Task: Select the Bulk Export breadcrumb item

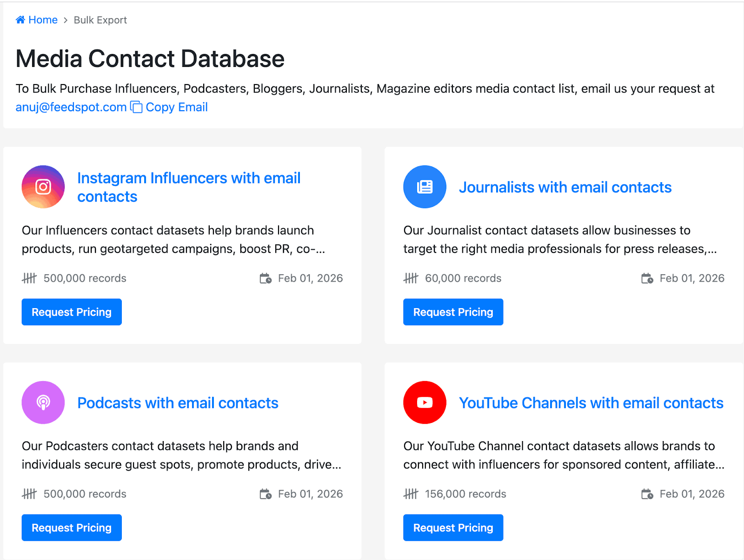Action: 100,20
